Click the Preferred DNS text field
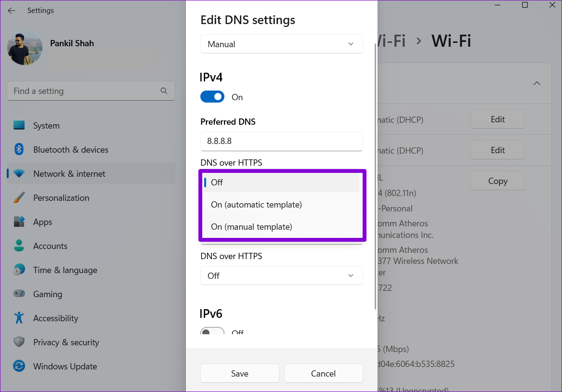 pos(281,142)
